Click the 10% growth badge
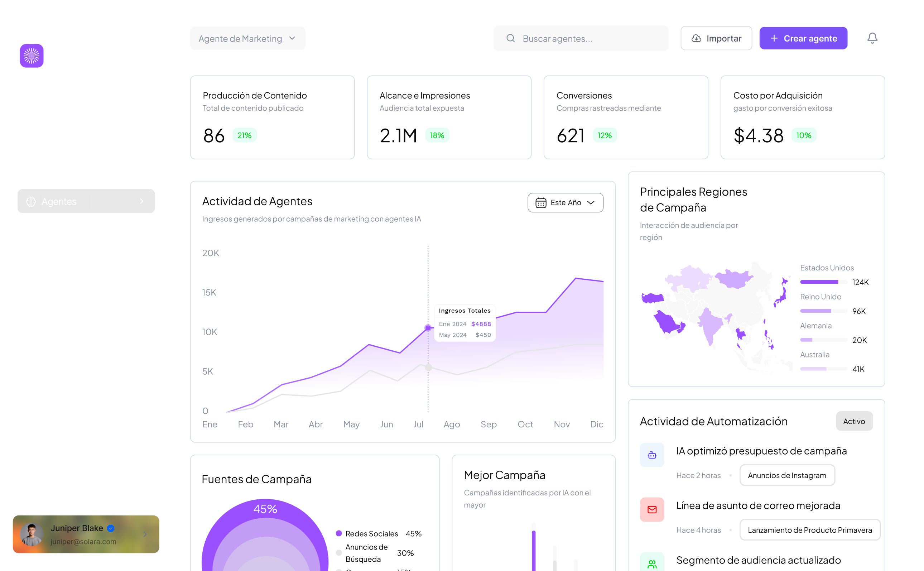The width and height of the screenshot is (924, 571). 804,135
